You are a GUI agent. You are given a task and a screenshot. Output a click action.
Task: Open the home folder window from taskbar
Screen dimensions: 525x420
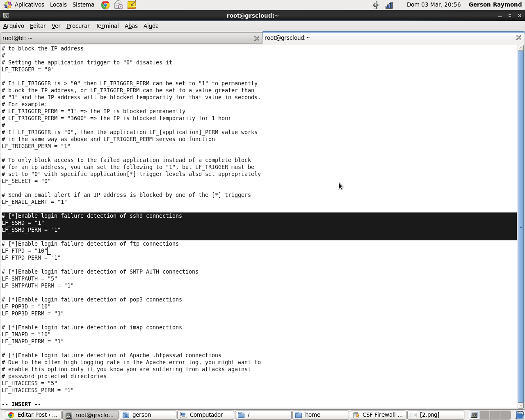pyautogui.click(x=320, y=415)
